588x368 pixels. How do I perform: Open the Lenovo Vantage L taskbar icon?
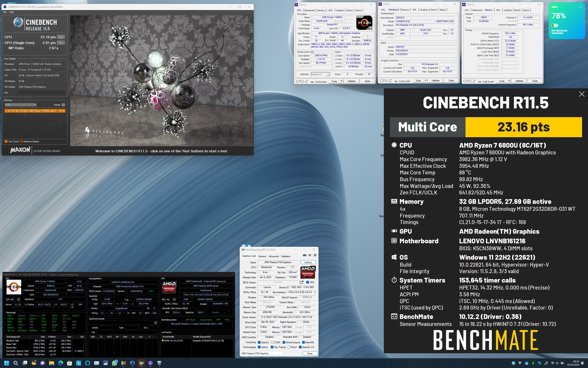(x=78, y=363)
